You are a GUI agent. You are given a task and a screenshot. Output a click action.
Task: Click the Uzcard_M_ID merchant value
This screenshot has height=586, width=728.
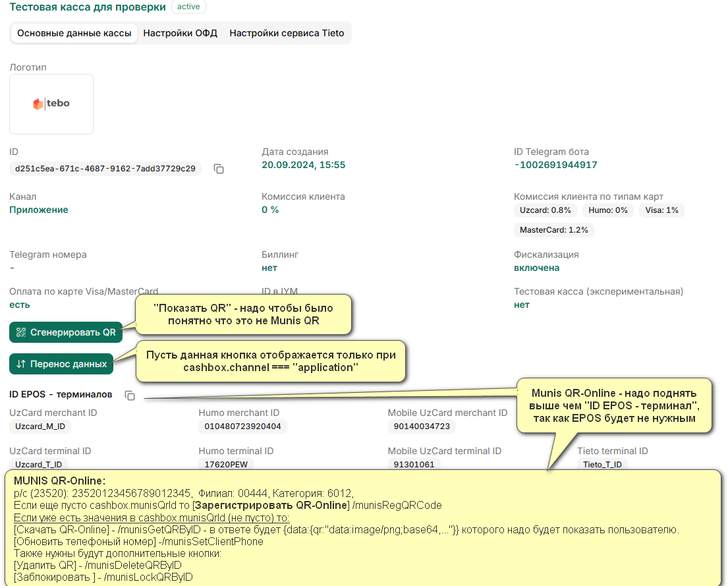40,426
